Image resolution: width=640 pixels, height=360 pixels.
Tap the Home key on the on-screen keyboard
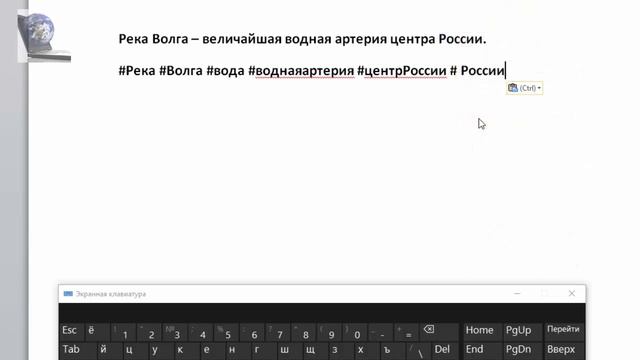click(482, 332)
